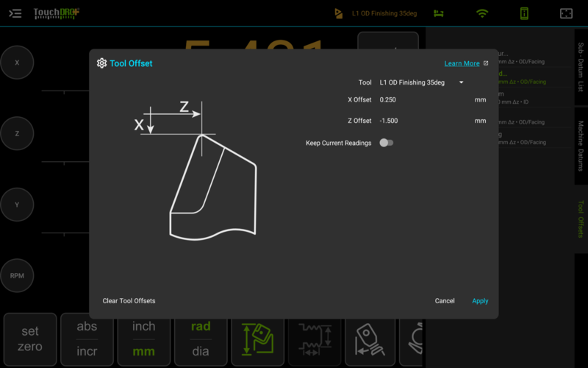Click the tool insert touch-off icon
Image resolution: width=588 pixels, height=368 pixels.
pyautogui.click(x=370, y=339)
